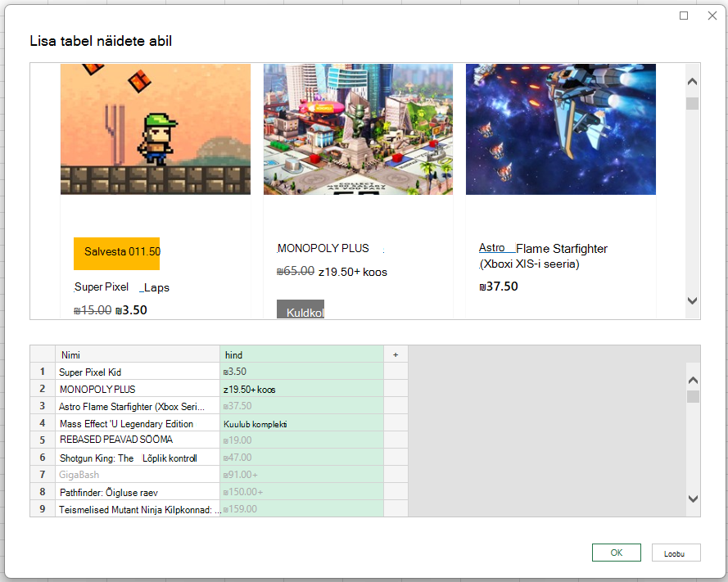Viewport: 728px width, 582px height.
Task: Click the Kuldkol badge
Action: coord(301,309)
